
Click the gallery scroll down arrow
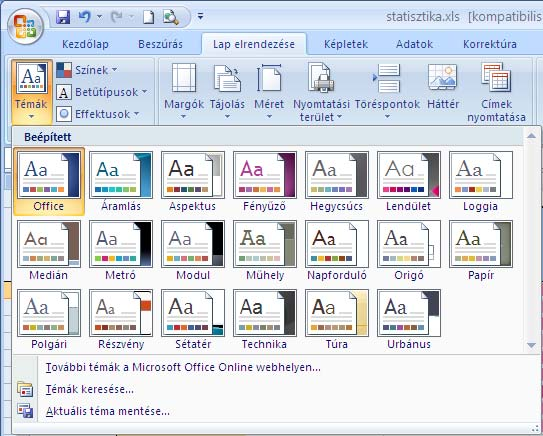(531, 345)
